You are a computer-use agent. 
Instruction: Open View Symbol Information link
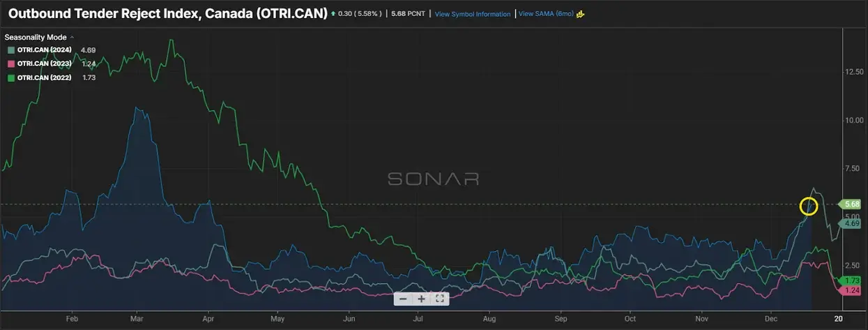pos(472,14)
